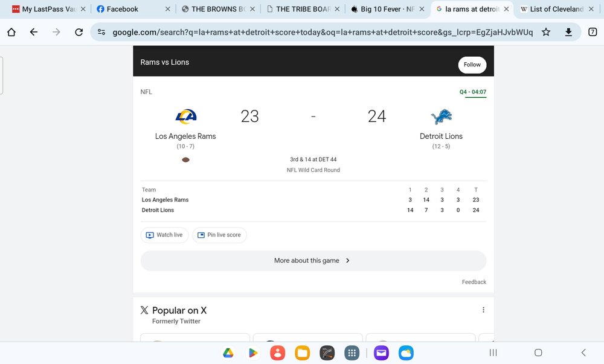Launch Google Play Store from taskbar
This screenshot has height=364, width=604.
click(252, 353)
